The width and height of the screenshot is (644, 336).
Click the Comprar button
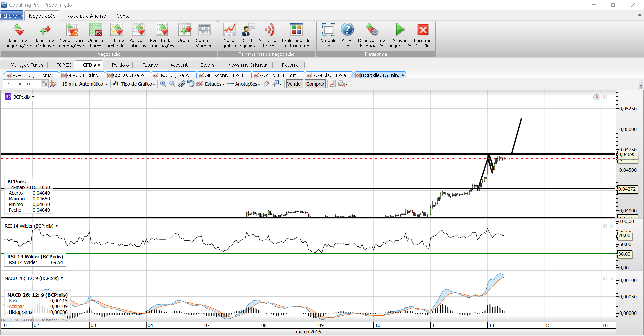tap(315, 84)
